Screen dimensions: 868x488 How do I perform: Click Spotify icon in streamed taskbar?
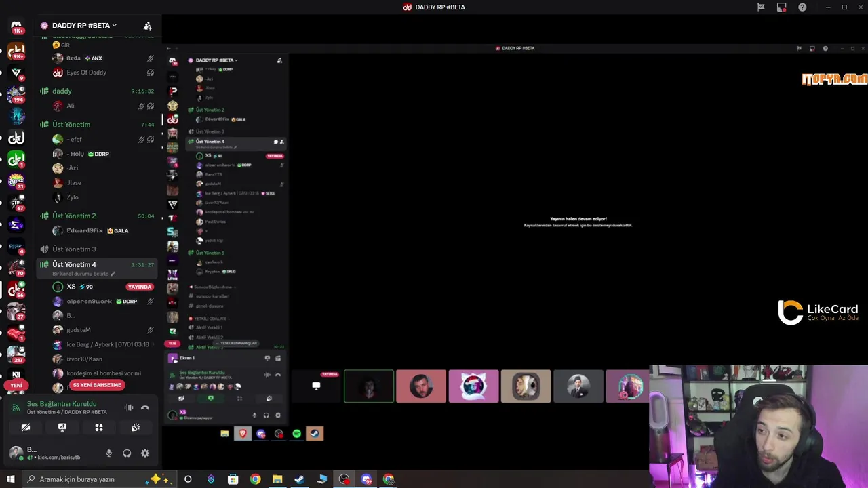pos(296,434)
